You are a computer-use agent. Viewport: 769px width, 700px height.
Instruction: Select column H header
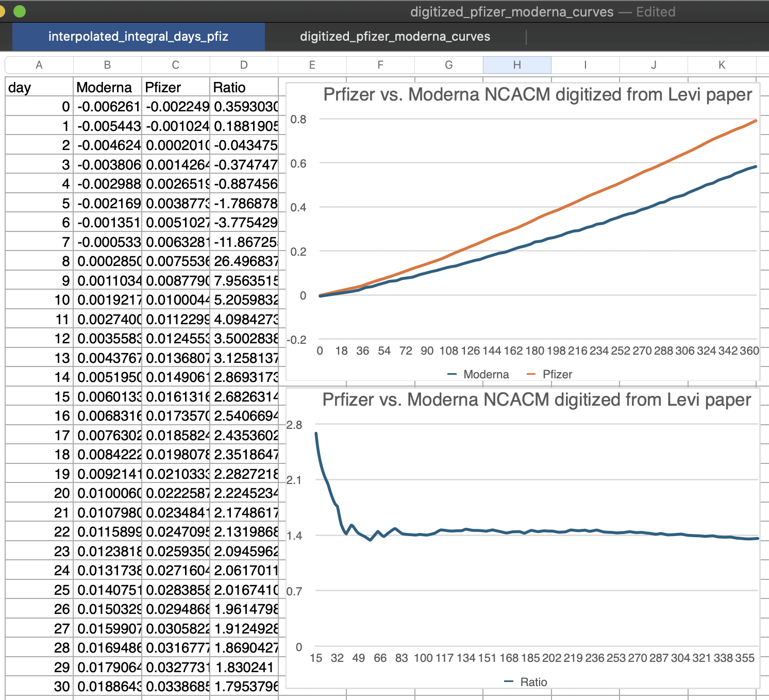pos(517,65)
